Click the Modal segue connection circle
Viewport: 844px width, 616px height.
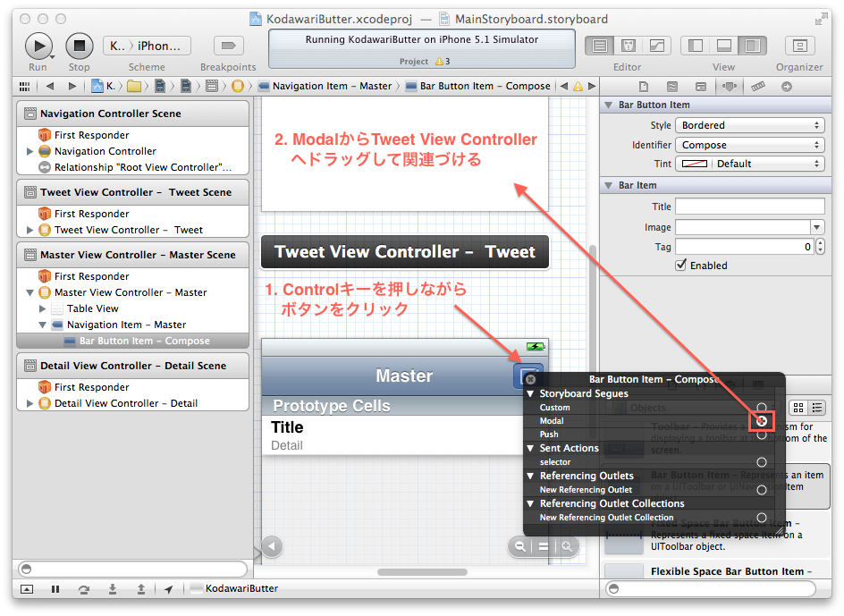[x=761, y=421]
